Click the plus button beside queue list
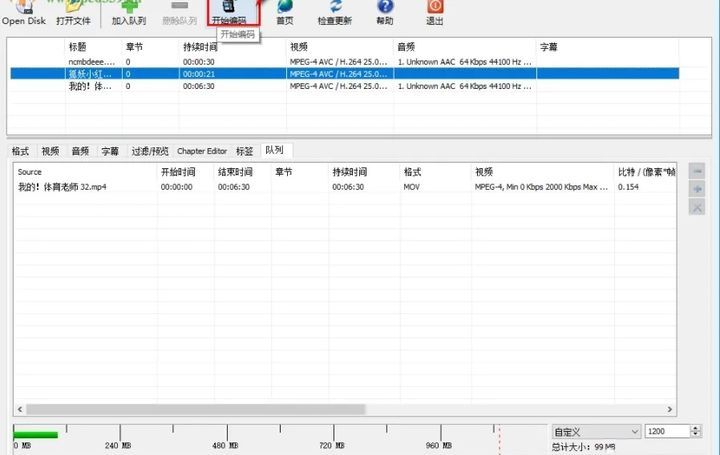The height and width of the screenshot is (455, 720). [x=697, y=189]
